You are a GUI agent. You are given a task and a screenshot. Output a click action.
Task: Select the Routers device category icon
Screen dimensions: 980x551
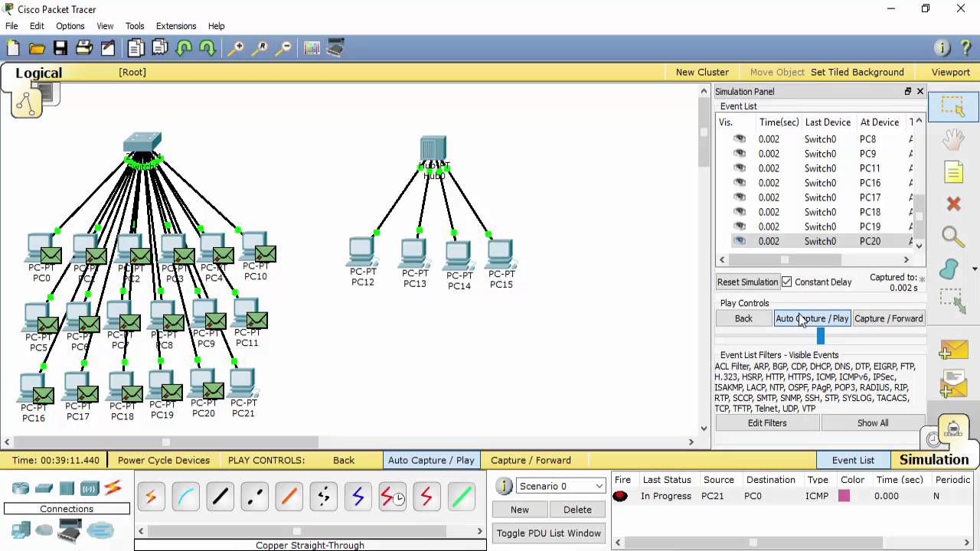click(21, 488)
